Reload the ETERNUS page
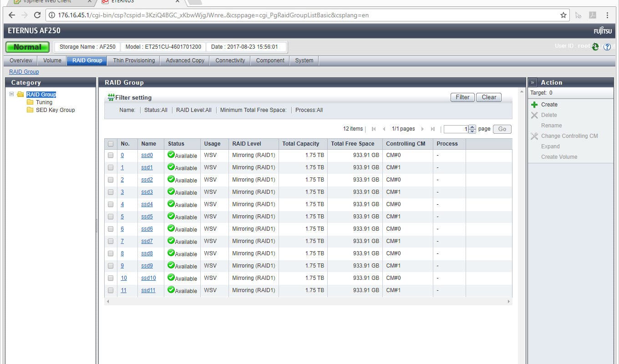Screen dimensions: 619x364 click(37, 15)
